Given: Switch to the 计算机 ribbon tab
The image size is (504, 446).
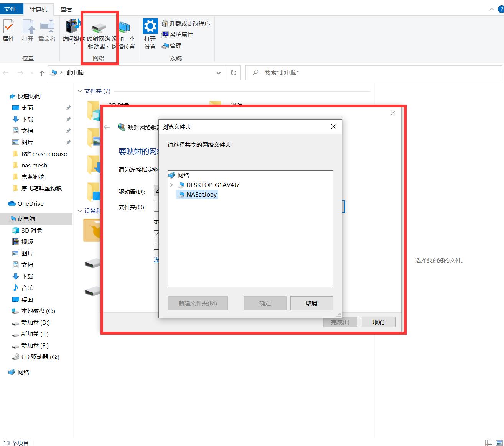Looking at the screenshot, I should coord(38,9).
